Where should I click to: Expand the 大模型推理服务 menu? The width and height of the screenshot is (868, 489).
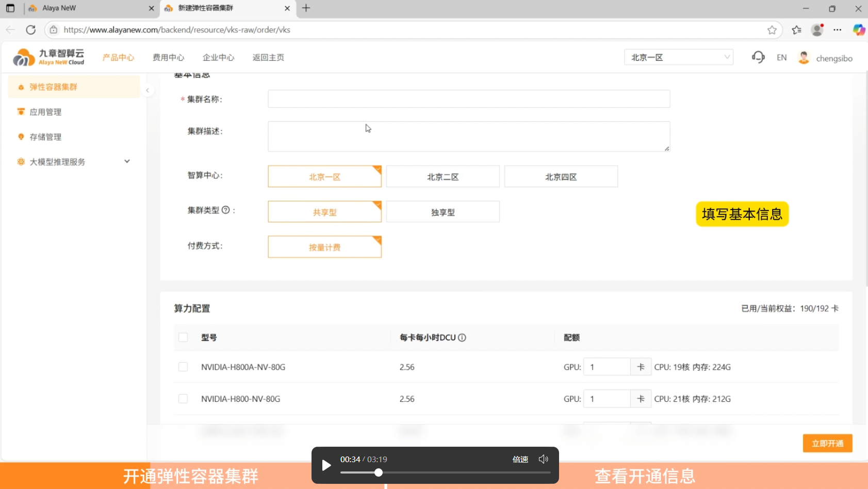click(x=127, y=161)
